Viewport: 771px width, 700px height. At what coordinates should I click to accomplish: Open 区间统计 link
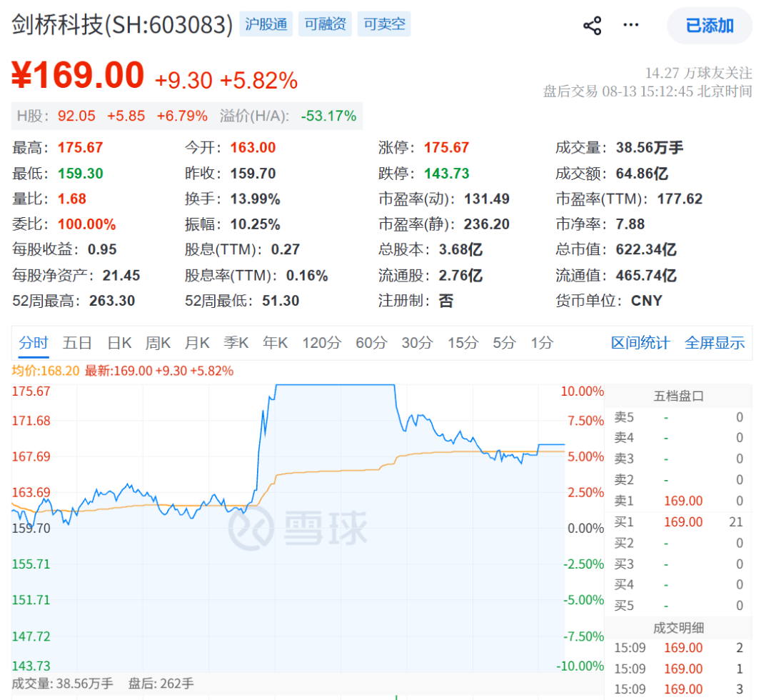[640, 343]
